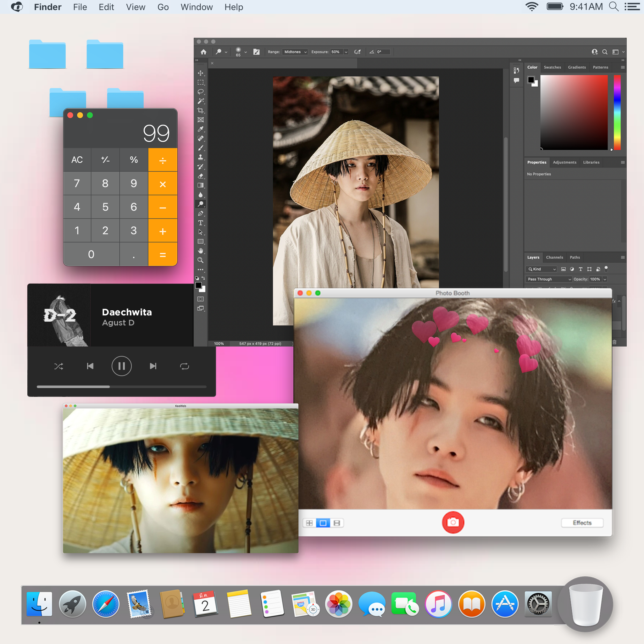The height and width of the screenshot is (644, 644).
Task: Select the Lasso tool
Action: click(200, 92)
